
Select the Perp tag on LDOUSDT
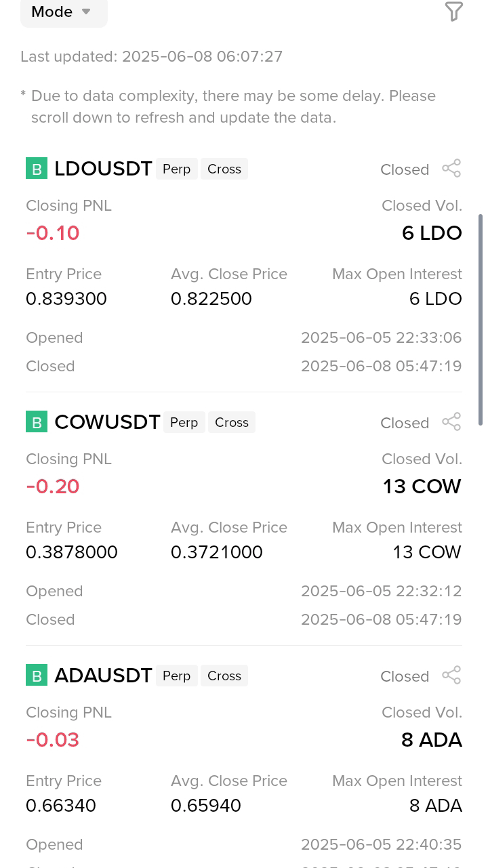click(177, 169)
